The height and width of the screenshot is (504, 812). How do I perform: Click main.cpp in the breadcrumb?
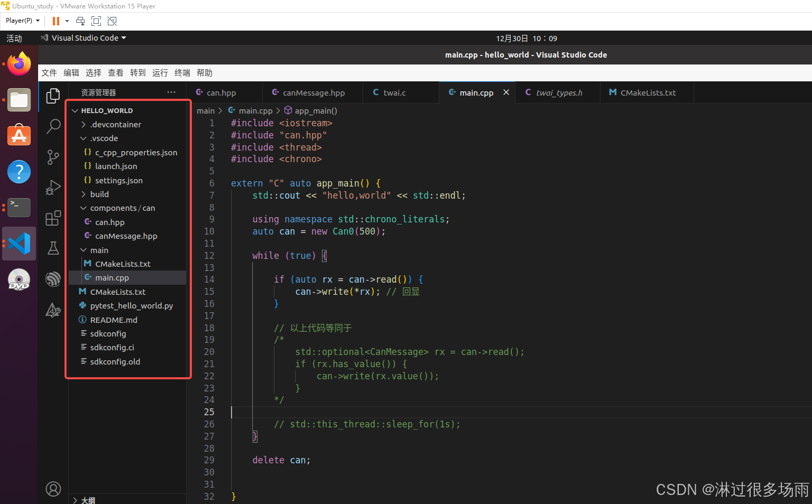255,111
